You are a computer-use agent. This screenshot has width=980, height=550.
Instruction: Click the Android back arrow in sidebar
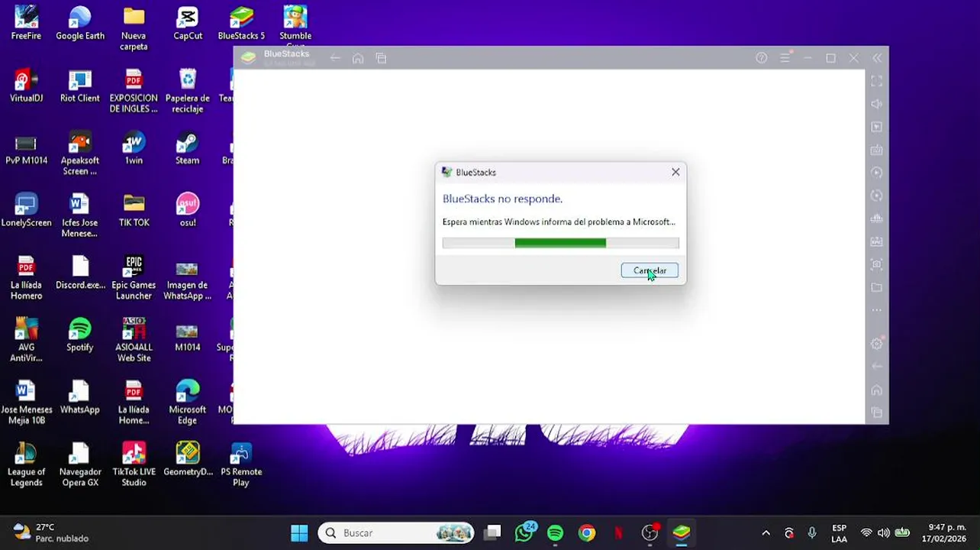pyautogui.click(x=877, y=367)
